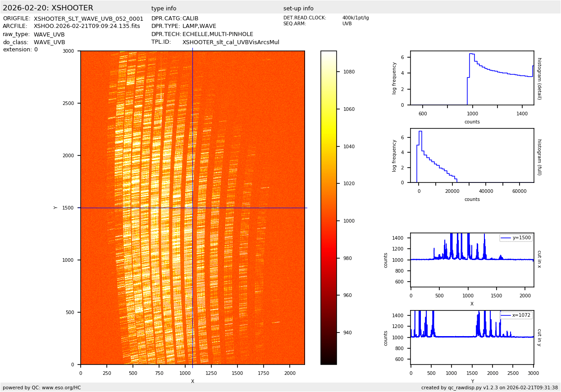Click the DPR.CATG value CALIB

[x=190, y=18]
